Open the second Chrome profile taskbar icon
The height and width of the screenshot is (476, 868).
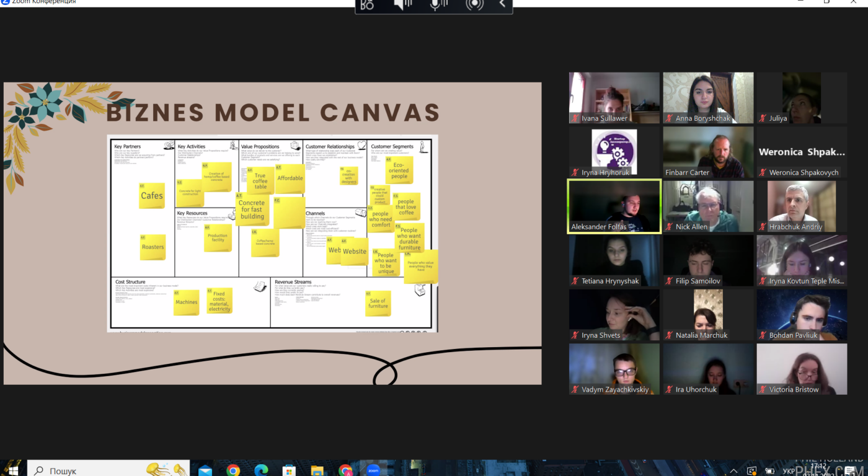coord(345,470)
